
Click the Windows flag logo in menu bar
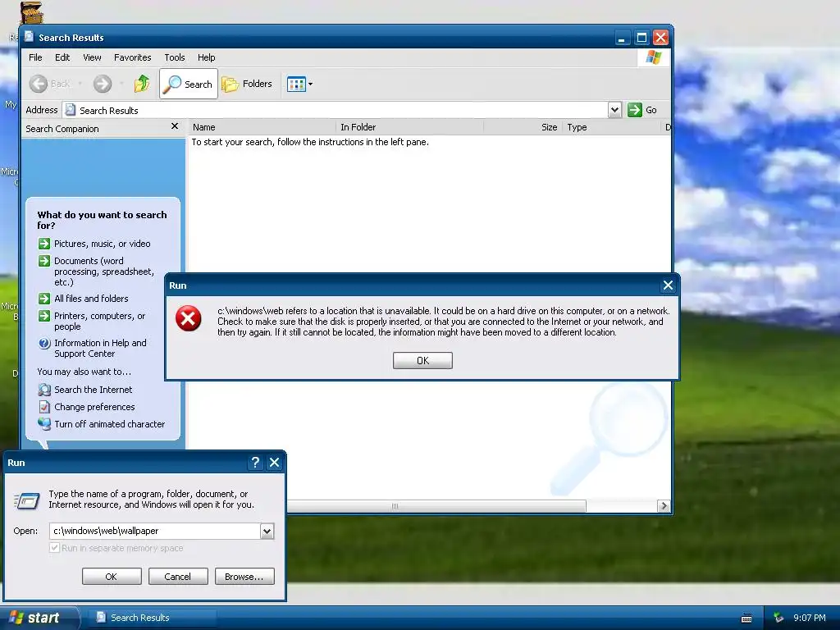pos(653,57)
